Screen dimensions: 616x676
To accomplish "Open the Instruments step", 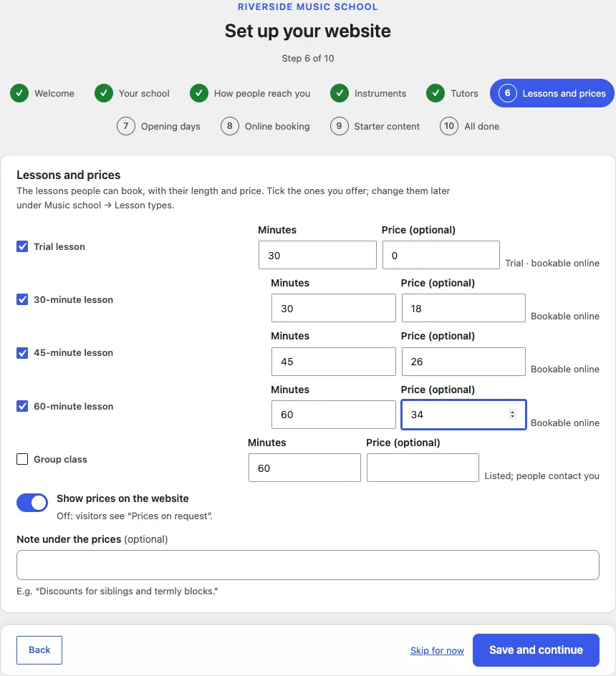I will click(x=368, y=93).
